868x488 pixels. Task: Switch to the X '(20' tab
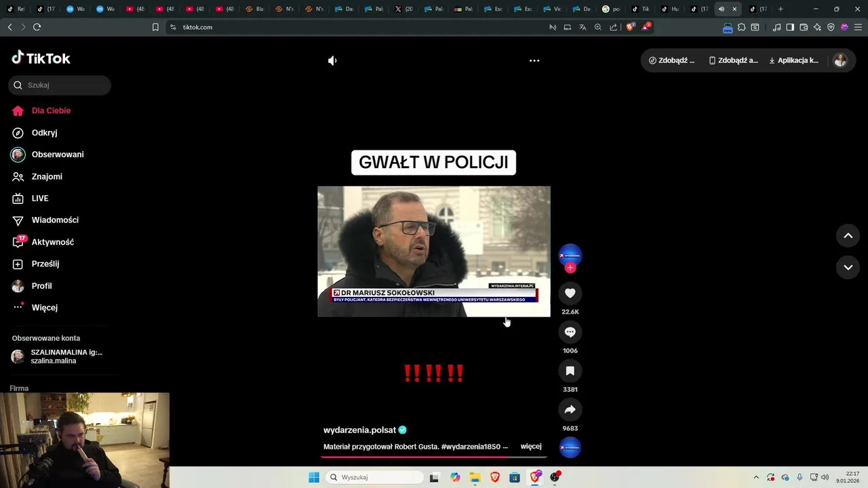tap(403, 9)
